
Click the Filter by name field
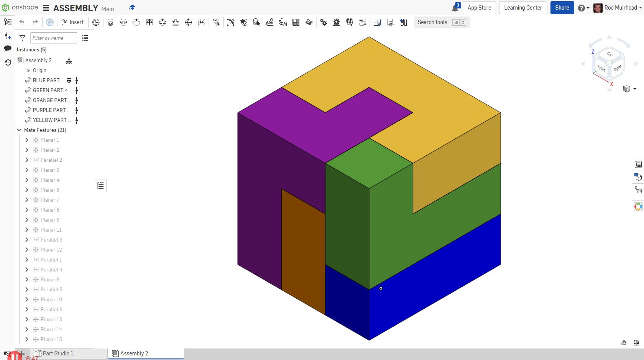click(x=53, y=38)
